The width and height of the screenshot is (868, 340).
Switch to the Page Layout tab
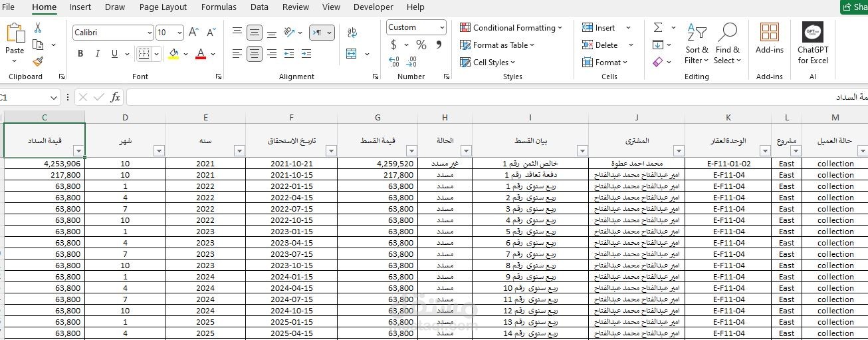(163, 7)
